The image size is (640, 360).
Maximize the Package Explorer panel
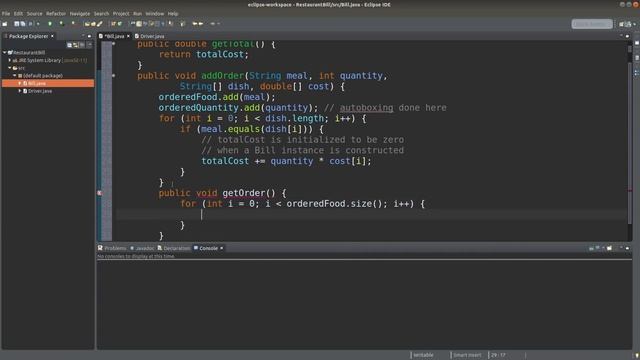click(x=89, y=36)
